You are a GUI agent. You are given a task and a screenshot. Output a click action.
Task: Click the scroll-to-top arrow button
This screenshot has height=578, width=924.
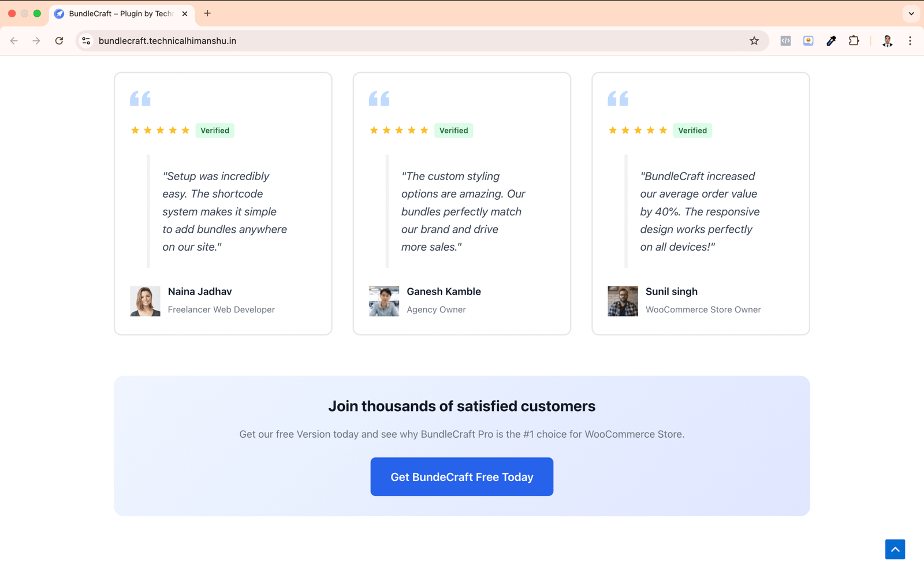pyautogui.click(x=895, y=549)
